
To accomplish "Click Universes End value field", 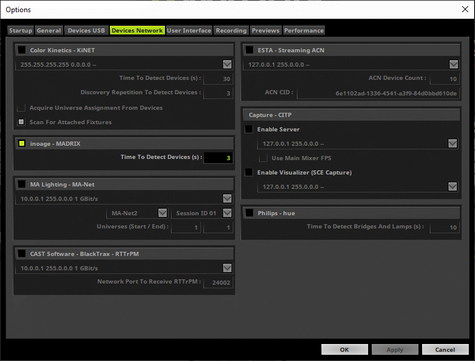I will tap(218, 227).
